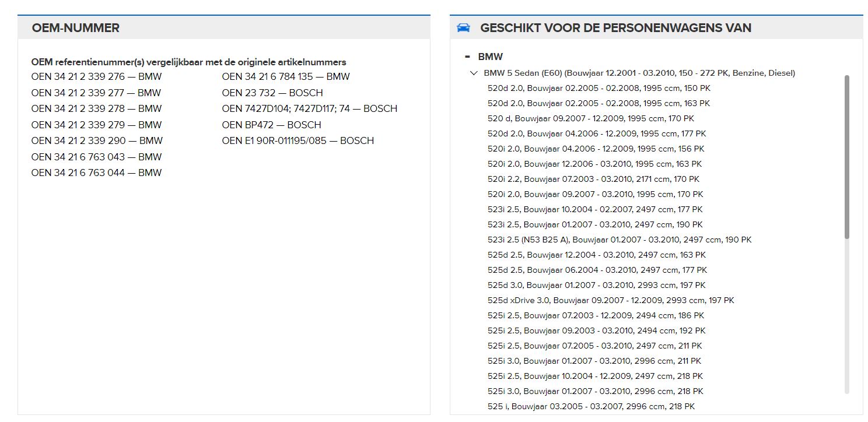Screen dimensions: 868x422
Task: Select 525i 2.5 07.2005 211 PK row
Action: tap(595, 346)
